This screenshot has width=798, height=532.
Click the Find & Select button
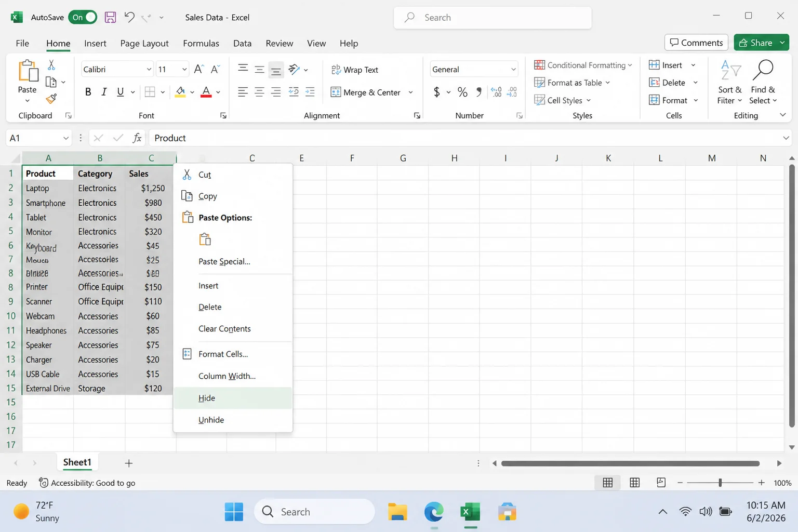[x=763, y=83]
